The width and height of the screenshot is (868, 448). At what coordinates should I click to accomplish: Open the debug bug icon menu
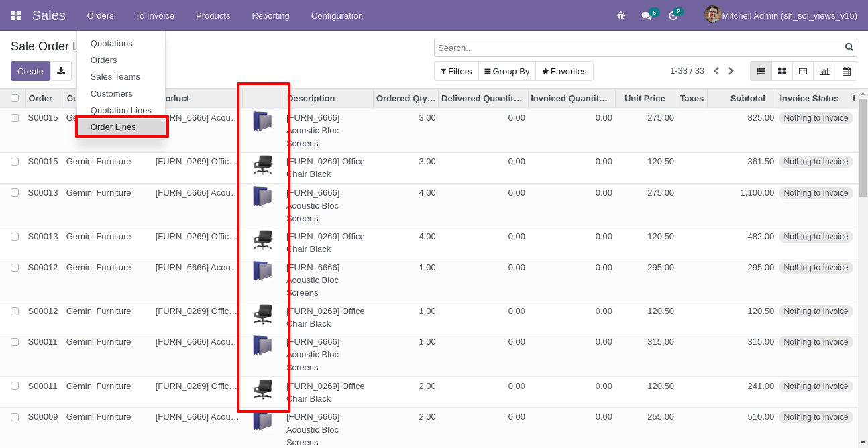tap(620, 15)
